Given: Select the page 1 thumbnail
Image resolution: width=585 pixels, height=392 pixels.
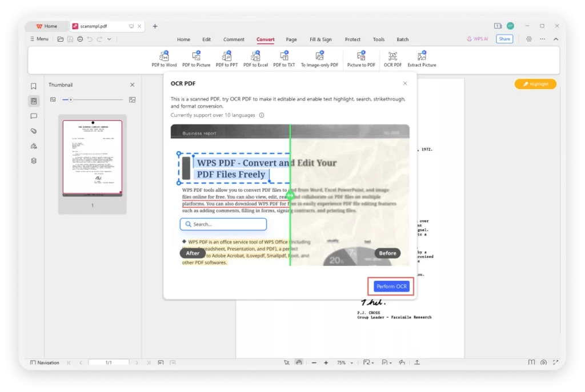Looking at the screenshot, I should pyautogui.click(x=93, y=157).
